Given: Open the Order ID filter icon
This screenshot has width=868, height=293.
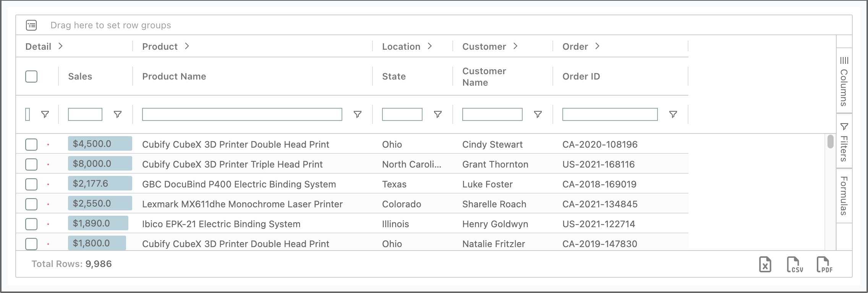Looking at the screenshot, I should pos(673,114).
